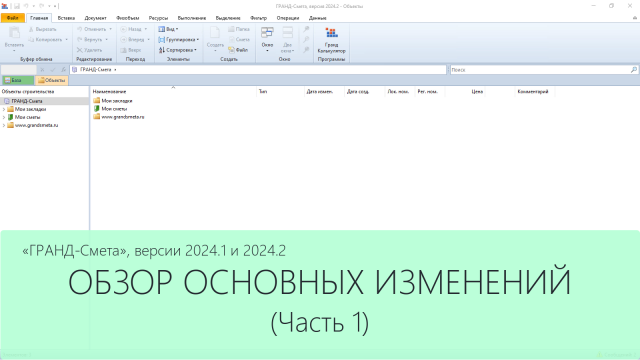Expand Мои закладки in the tree
Image resolution: width=640 pixels, height=360 pixels.
point(4,109)
